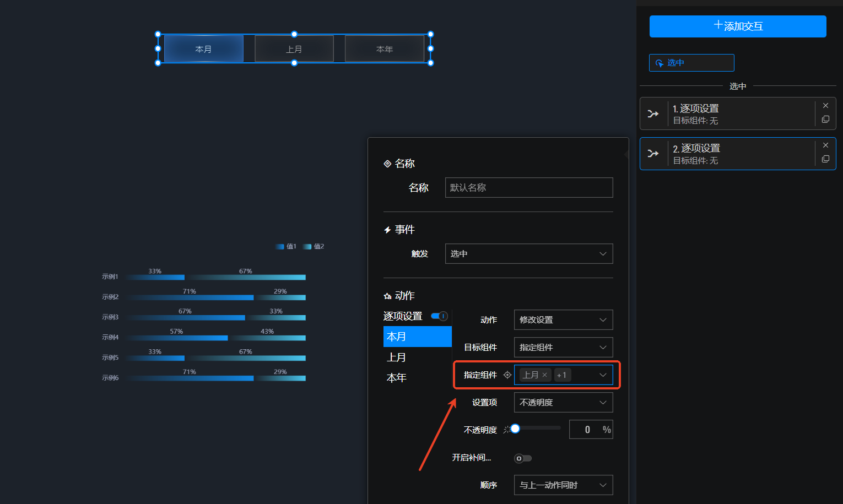The image size is (843, 504).
Task: Duplicate the first 逐项设置 action
Action: 825,120
